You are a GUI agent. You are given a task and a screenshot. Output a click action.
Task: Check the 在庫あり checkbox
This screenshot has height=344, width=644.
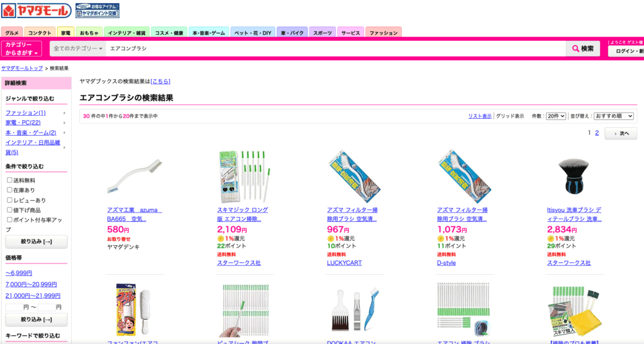point(9,190)
